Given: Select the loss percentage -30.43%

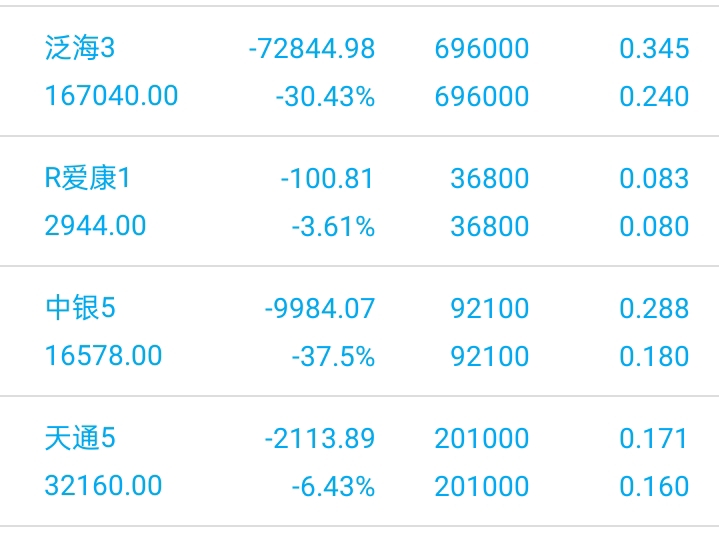Looking at the screenshot, I should pyautogui.click(x=325, y=97).
